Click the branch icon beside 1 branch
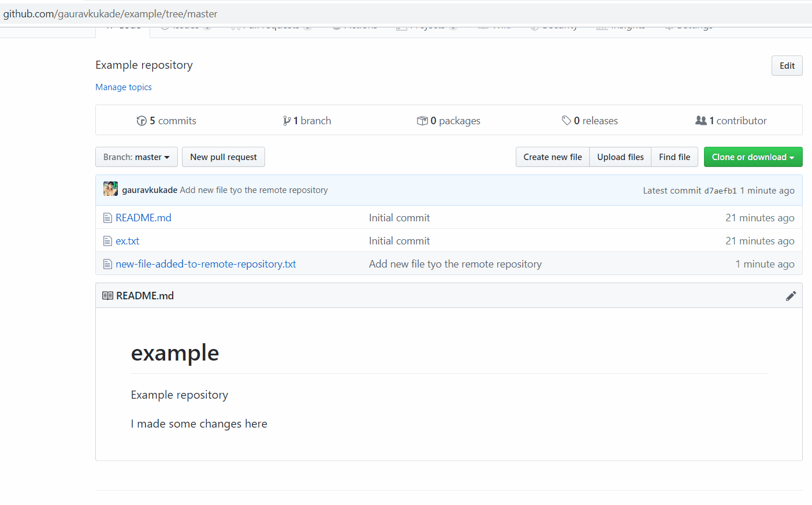The height and width of the screenshot is (505, 812). coord(286,121)
